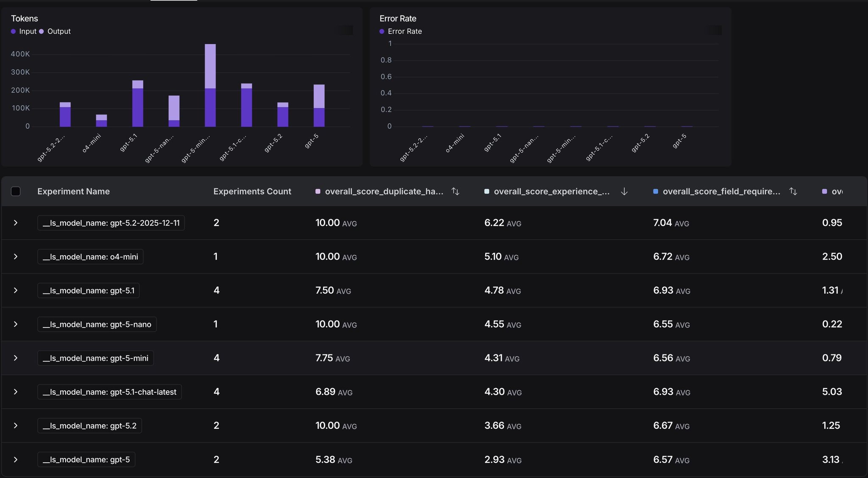
Task: Click the gpt-5.2 model name tag
Action: pyautogui.click(x=89, y=425)
